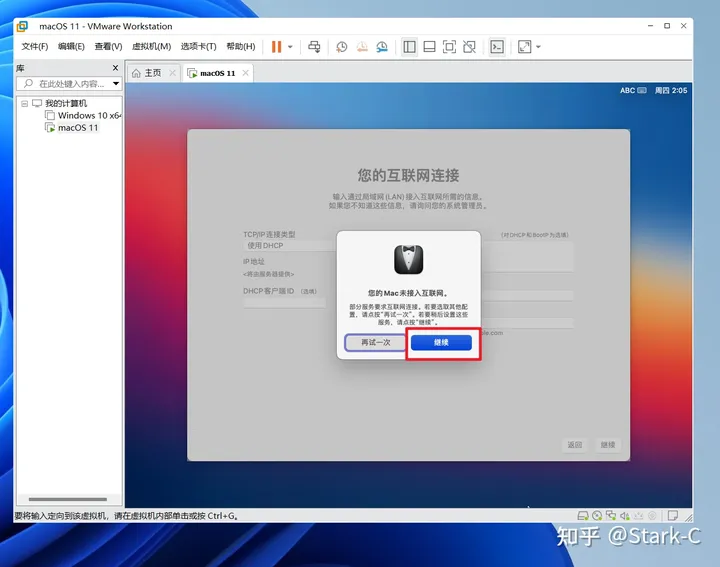720x567 pixels.
Task: Maximize the VMware Workstation window
Action: [x=667, y=26]
